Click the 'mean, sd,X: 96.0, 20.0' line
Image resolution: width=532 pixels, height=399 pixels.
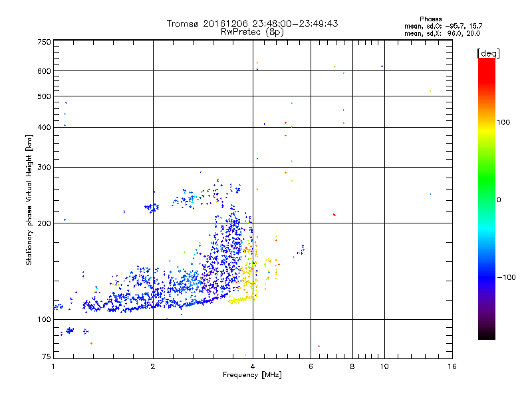[x=442, y=33]
